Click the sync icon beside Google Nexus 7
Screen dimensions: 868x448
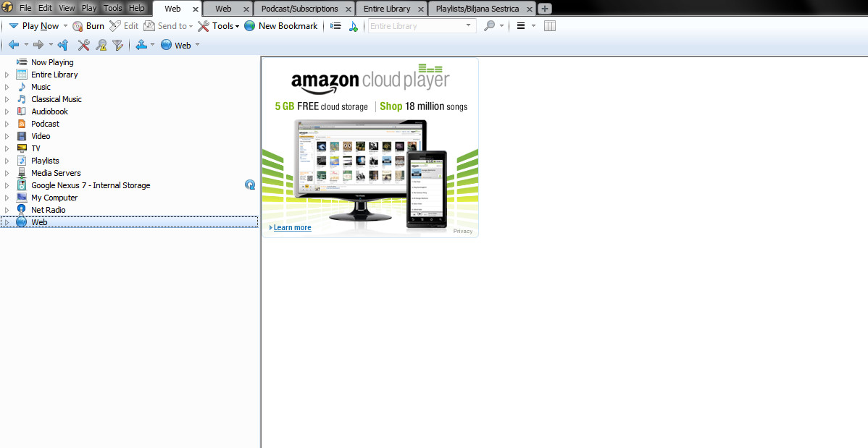pyautogui.click(x=250, y=185)
